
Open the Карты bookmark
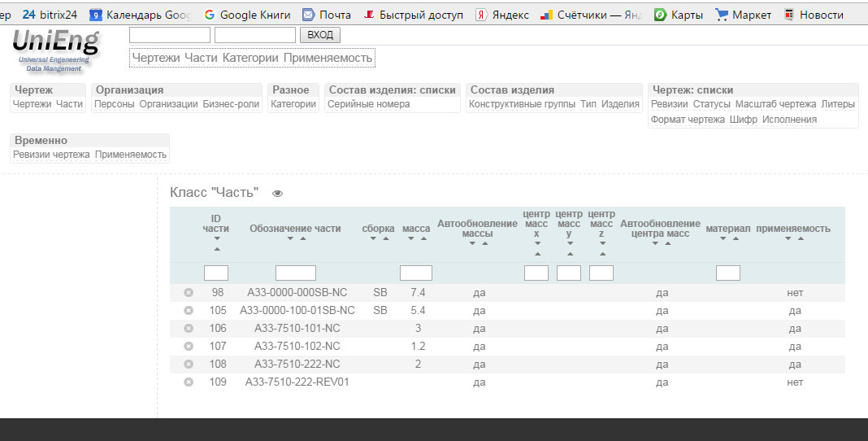click(x=679, y=15)
